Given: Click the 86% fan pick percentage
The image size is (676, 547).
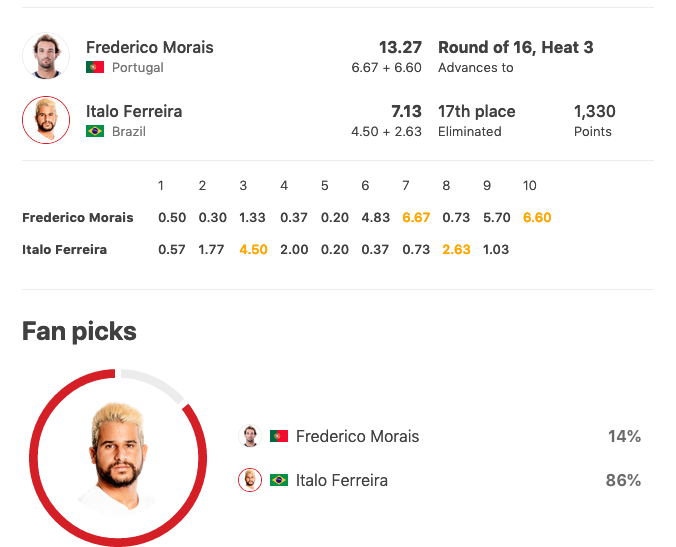Looking at the screenshot, I should 623,480.
